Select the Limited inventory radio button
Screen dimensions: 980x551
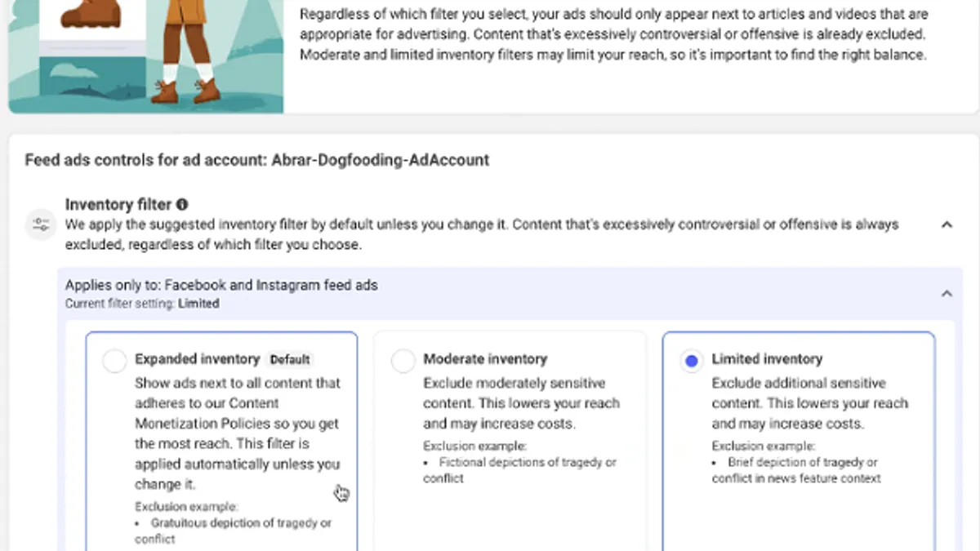pos(692,361)
